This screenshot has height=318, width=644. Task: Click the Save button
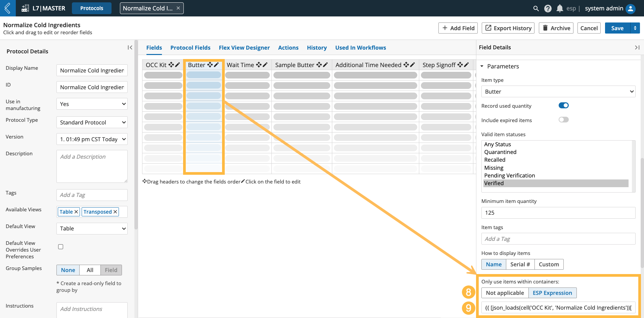[x=617, y=28]
